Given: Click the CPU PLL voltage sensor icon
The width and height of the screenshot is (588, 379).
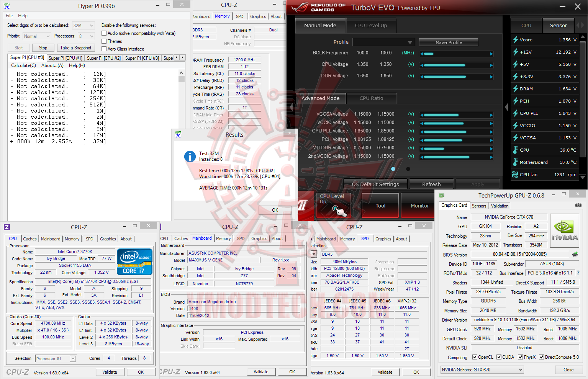Looking at the screenshot, I should pyautogui.click(x=516, y=113).
